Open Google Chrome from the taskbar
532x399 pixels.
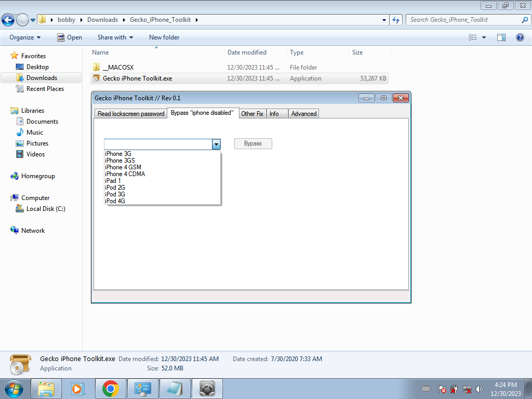click(x=110, y=389)
